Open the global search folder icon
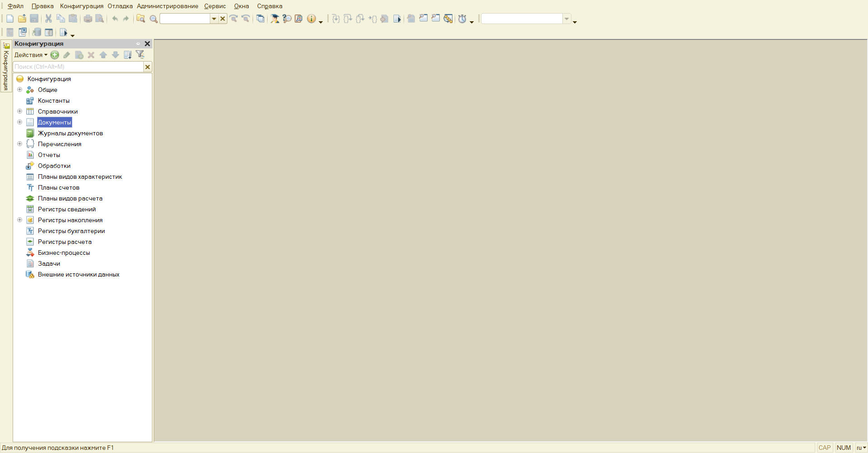This screenshot has width=868, height=453. pyautogui.click(x=141, y=19)
